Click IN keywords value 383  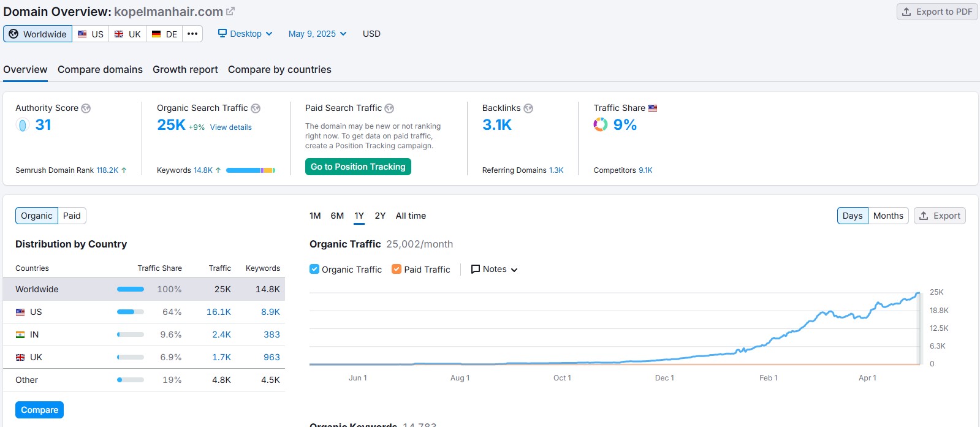click(272, 334)
